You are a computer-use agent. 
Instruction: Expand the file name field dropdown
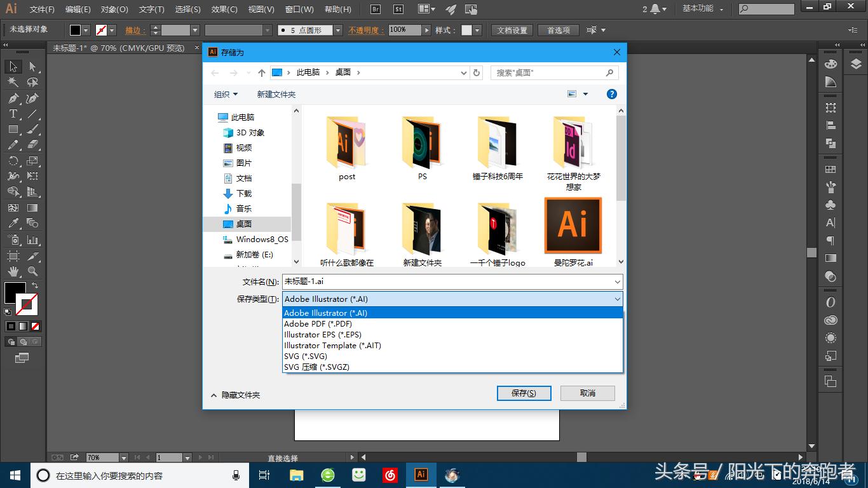(x=615, y=281)
